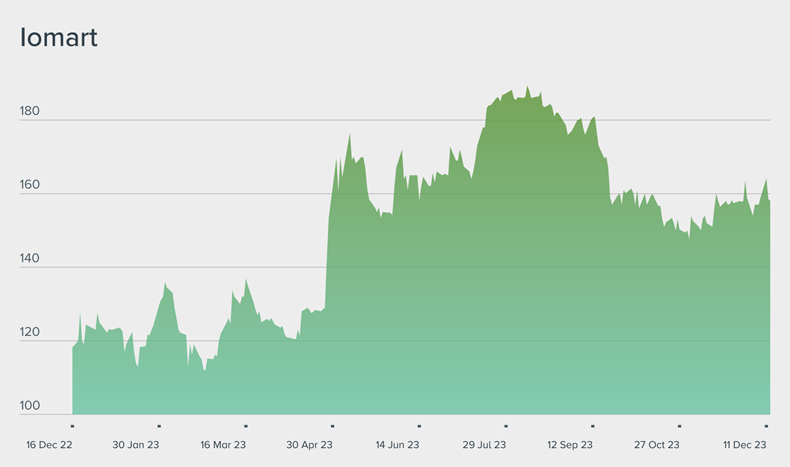Screen dimensions: 790x467
Task: Select the 30 Apr 23 date label
Action: click(x=310, y=445)
